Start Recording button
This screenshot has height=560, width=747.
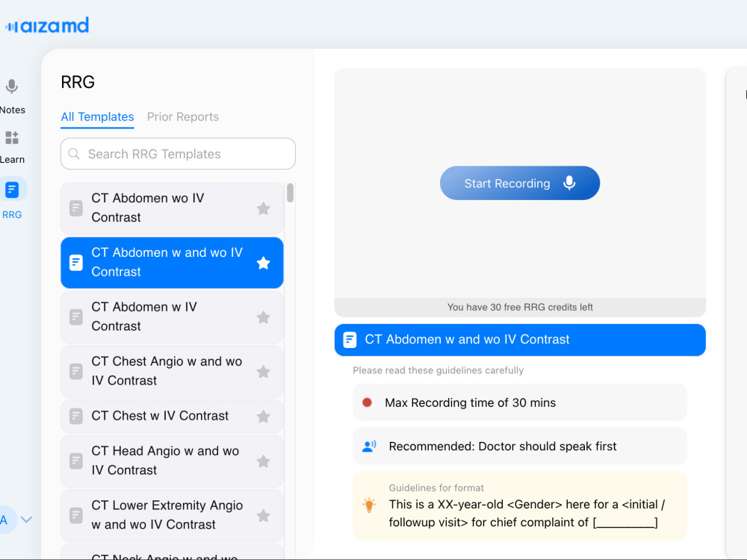[520, 183]
